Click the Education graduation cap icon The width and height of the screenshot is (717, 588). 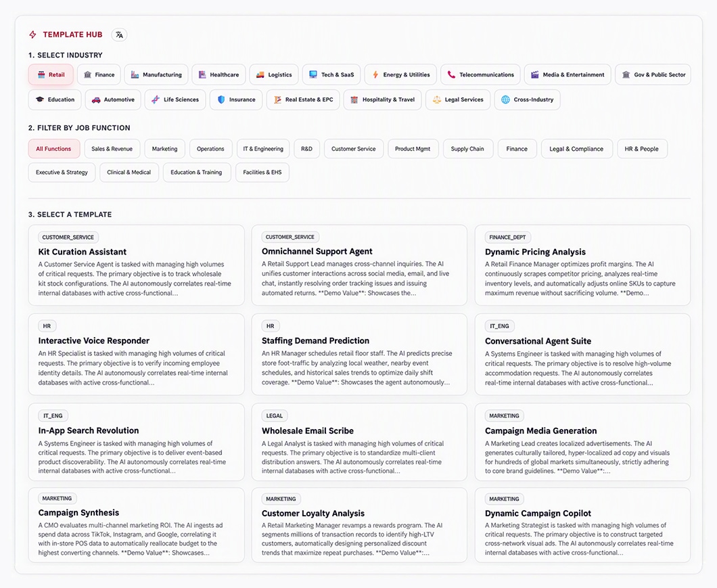[x=40, y=99]
